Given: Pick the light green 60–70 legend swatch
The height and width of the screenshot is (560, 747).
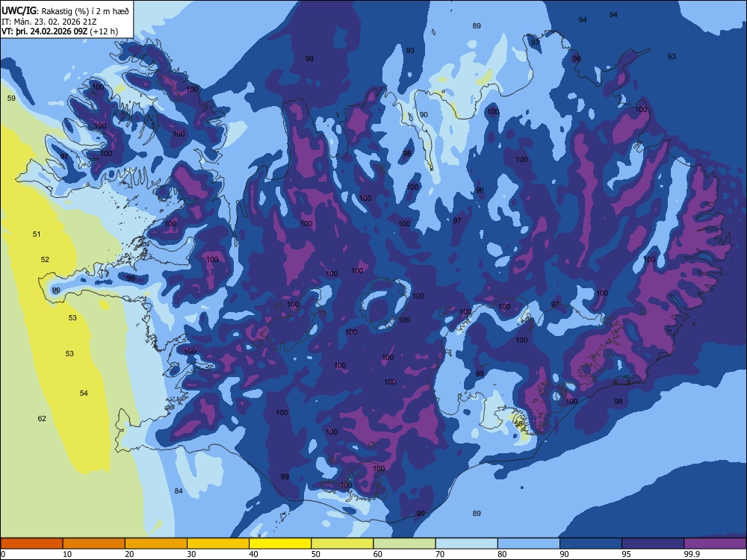Looking at the screenshot, I should pyautogui.click(x=404, y=544).
